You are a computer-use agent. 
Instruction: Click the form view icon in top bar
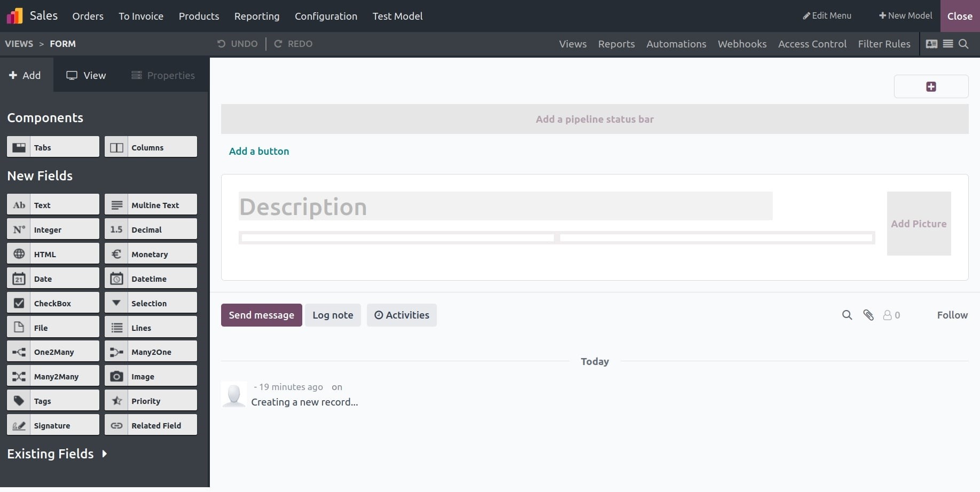point(931,44)
